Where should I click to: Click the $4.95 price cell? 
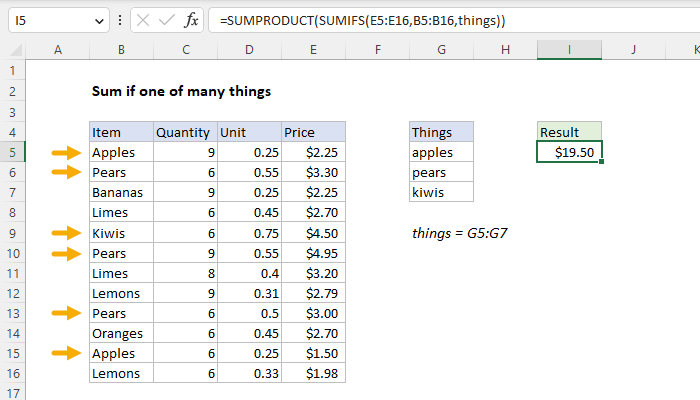point(312,253)
